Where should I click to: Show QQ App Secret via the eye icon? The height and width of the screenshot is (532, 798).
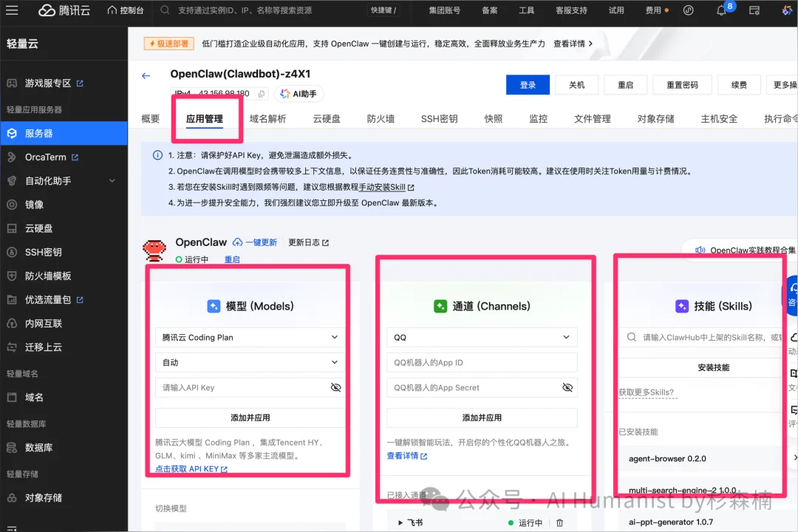tap(567, 387)
